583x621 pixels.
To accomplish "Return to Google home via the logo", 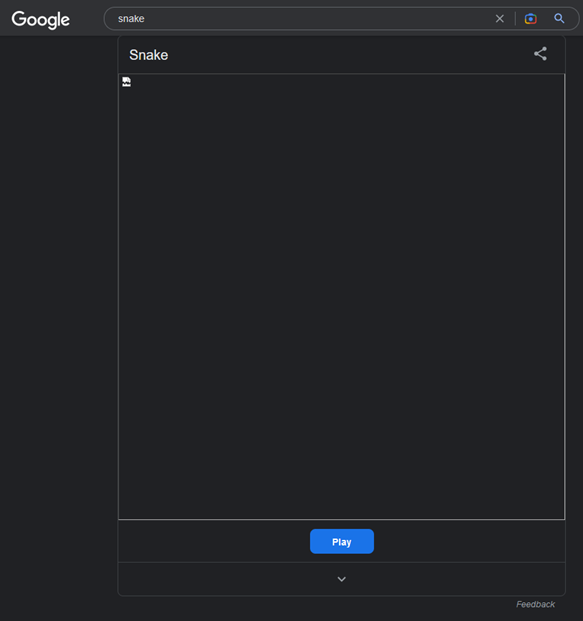I will click(x=40, y=19).
